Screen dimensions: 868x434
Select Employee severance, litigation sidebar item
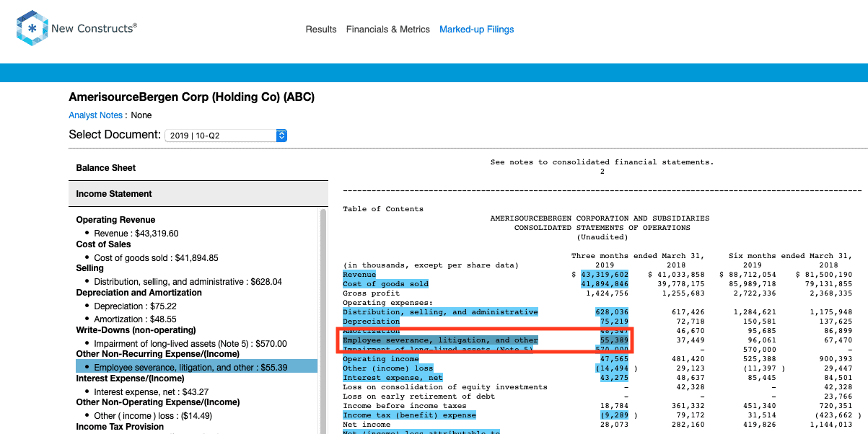click(x=196, y=368)
